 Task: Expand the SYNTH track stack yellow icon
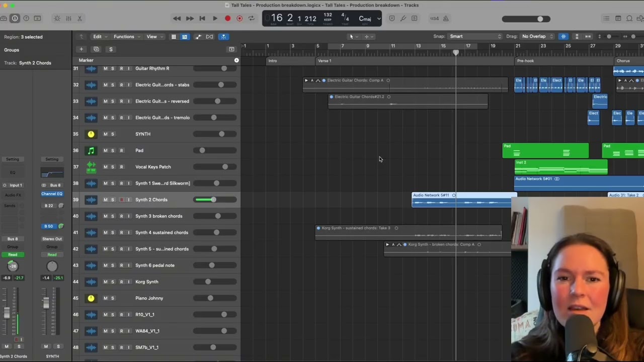pyautogui.click(x=91, y=134)
